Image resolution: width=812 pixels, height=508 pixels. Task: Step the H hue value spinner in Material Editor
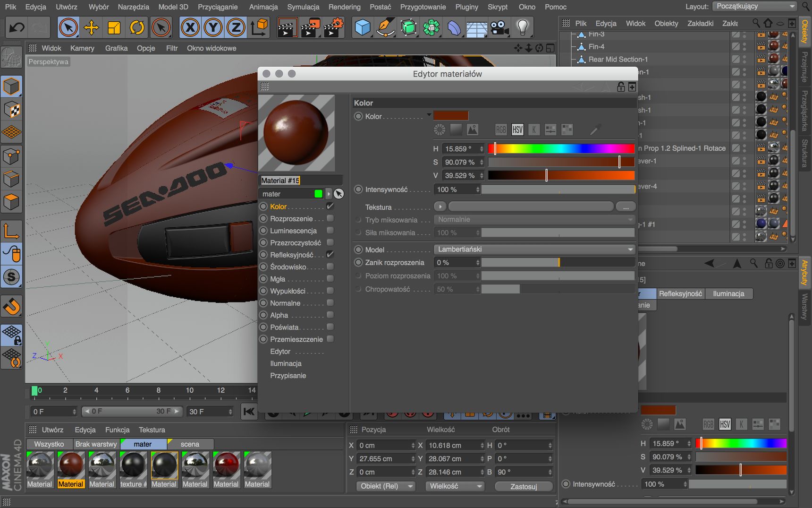click(x=482, y=148)
